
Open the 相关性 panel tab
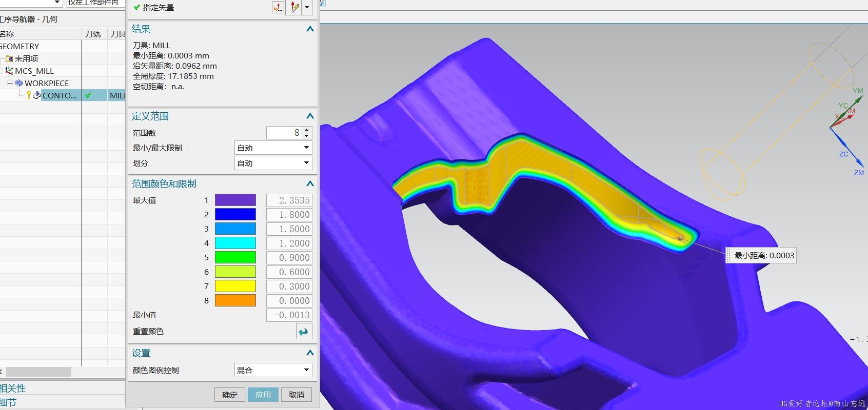[x=13, y=388]
